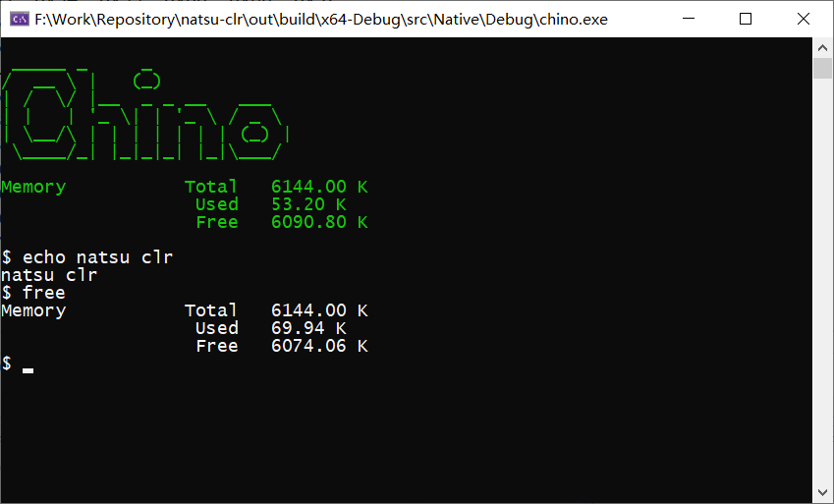Maximize the chino.exe console window
This screenshot has height=504, width=834.
[745, 19]
